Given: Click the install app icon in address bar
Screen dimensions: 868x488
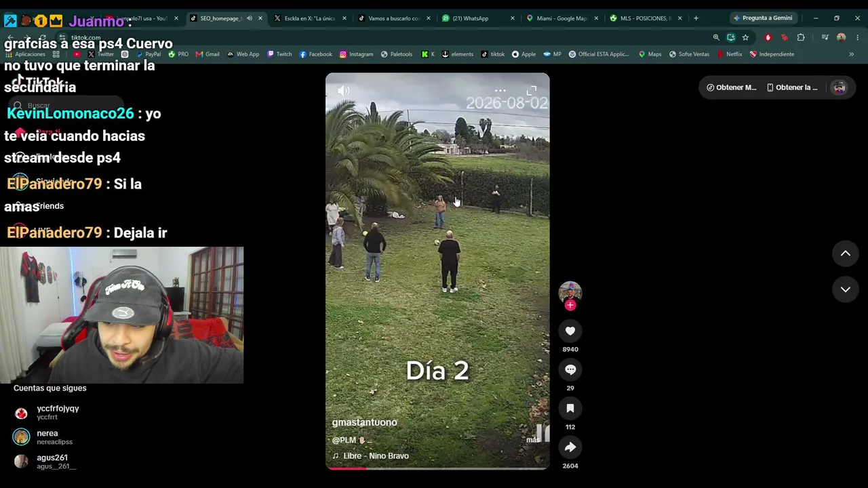Looking at the screenshot, I should (x=731, y=37).
